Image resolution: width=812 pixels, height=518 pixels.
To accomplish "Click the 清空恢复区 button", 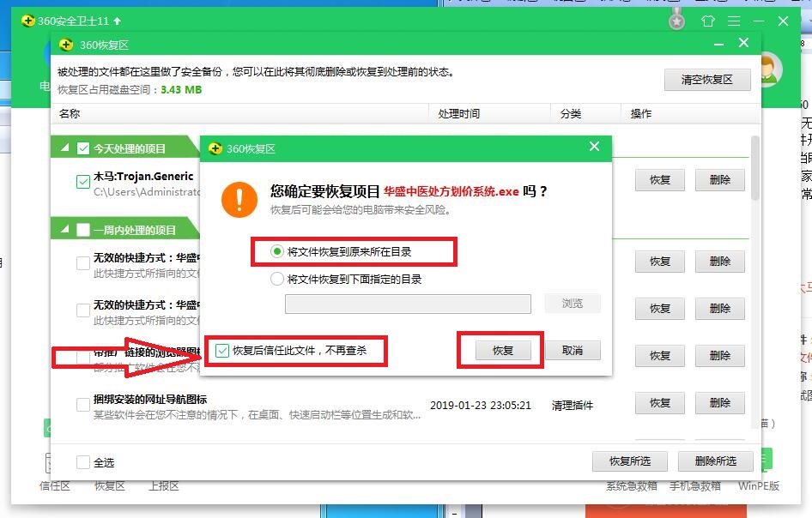I will point(707,80).
